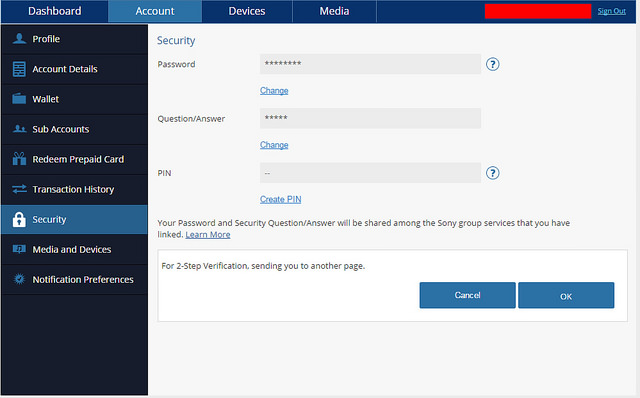Go to the Media tab
This screenshot has height=398, width=640.
tap(334, 11)
